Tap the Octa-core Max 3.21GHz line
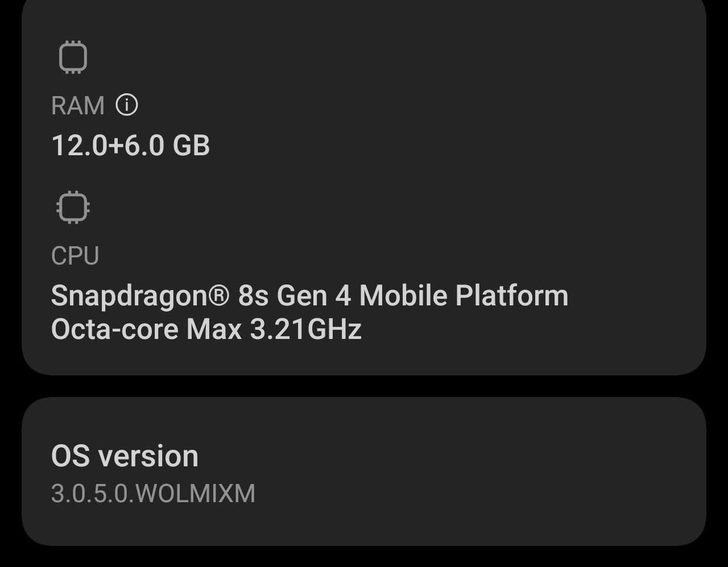The image size is (728, 567). point(206,329)
